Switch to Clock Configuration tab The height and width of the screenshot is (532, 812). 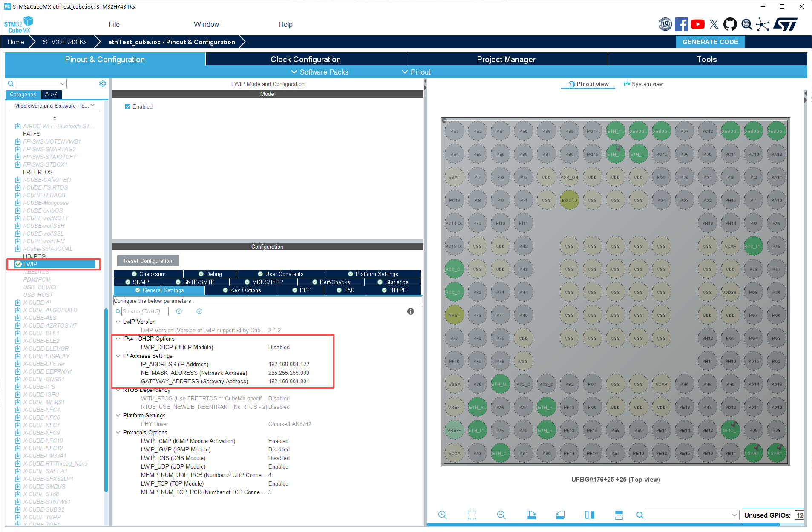(x=305, y=59)
